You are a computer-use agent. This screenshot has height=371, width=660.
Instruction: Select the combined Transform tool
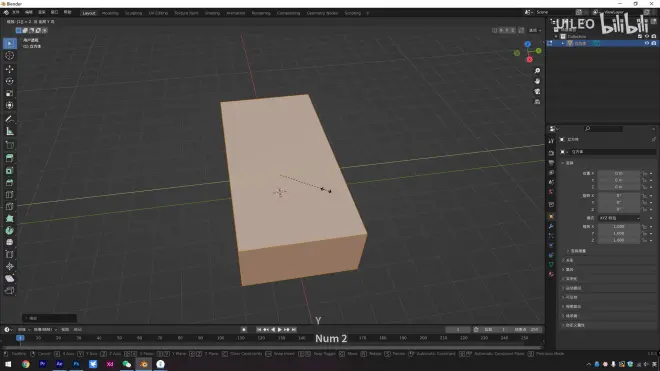[x=10, y=105]
